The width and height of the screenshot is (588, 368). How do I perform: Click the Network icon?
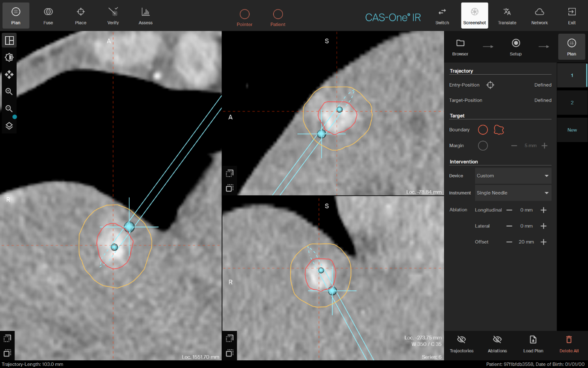coord(539,15)
